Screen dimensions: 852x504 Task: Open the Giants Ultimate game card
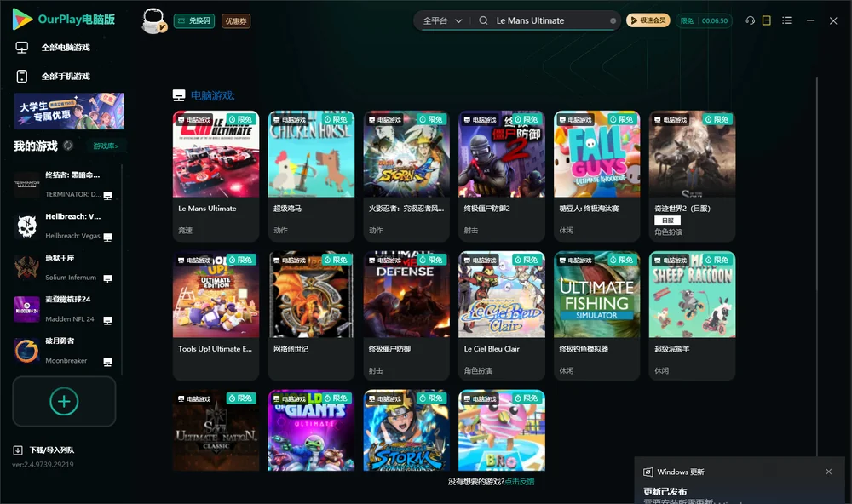[x=311, y=430]
